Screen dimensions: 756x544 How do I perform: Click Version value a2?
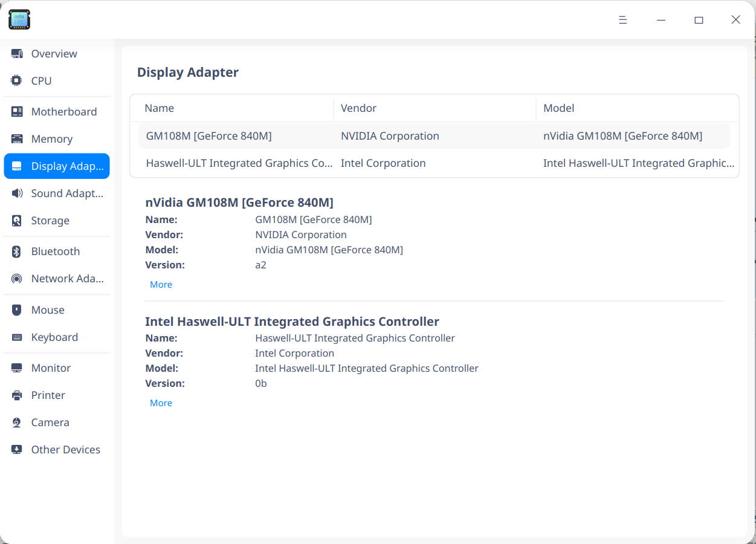tap(260, 265)
